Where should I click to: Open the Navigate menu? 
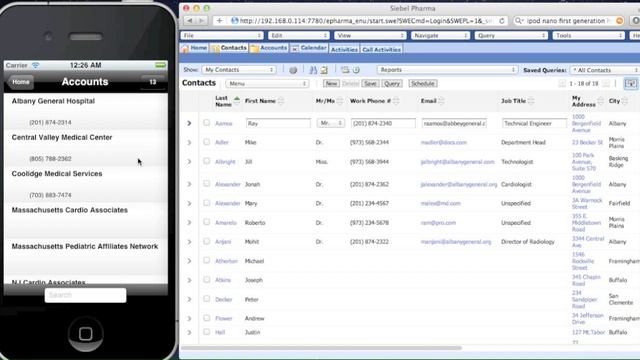click(x=440, y=36)
